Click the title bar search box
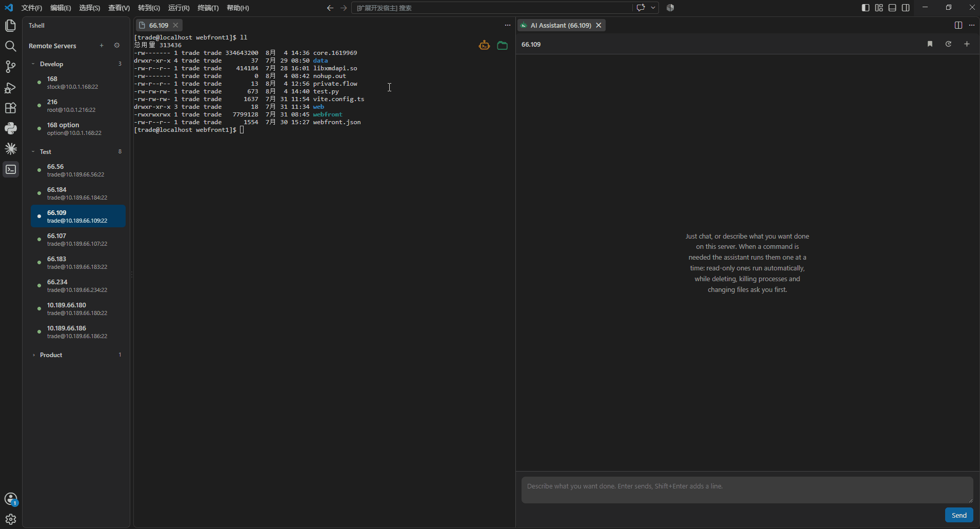This screenshot has width=980, height=529. pos(491,8)
